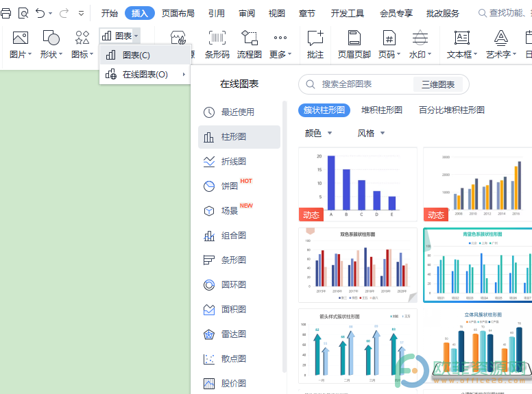Image resolution: width=532 pixels, height=394 pixels.
Task: Expand the 图片 dropdown arrow
Action: (x=30, y=54)
